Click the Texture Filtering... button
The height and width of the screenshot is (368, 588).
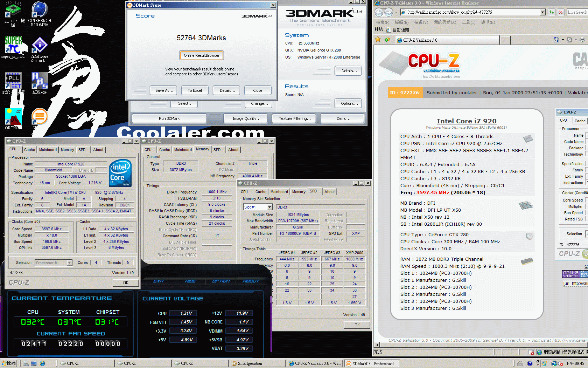pos(295,118)
